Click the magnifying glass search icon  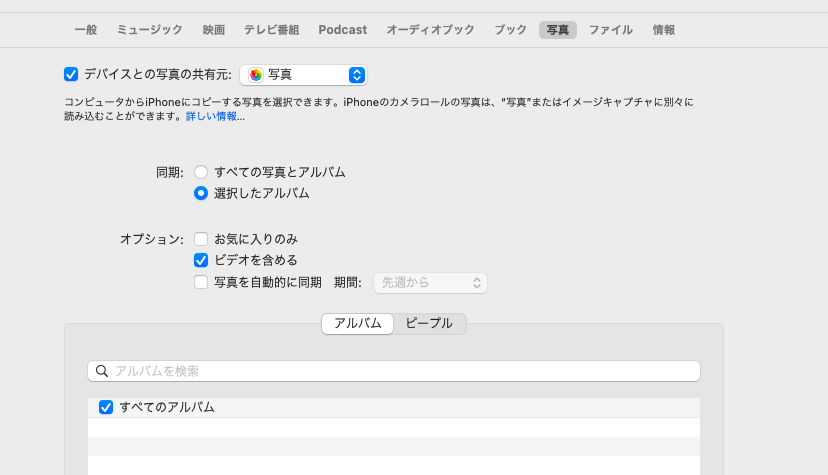pyautogui.click(x=101, y=371)
